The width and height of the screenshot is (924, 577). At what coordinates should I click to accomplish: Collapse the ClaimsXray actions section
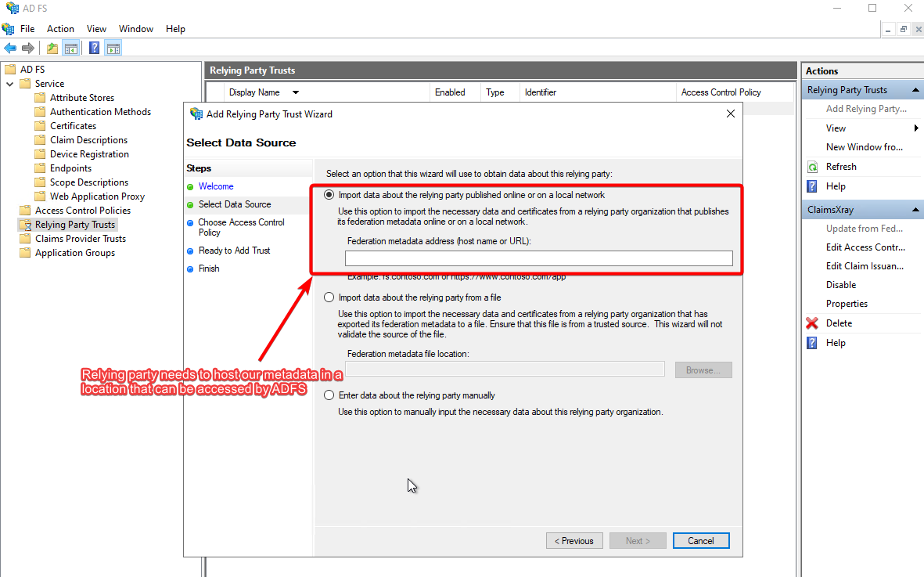click(915, 210)
